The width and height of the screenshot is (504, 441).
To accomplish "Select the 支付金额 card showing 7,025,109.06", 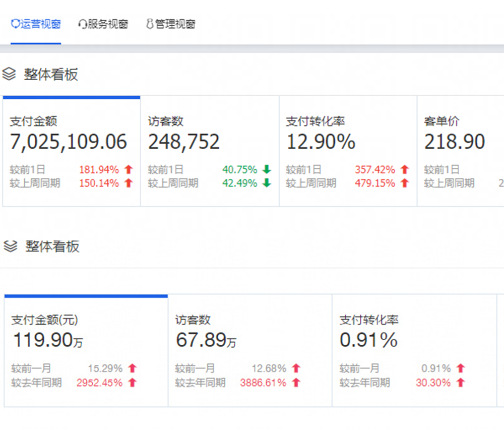I will pyautogui.click(x=72, y=151).
